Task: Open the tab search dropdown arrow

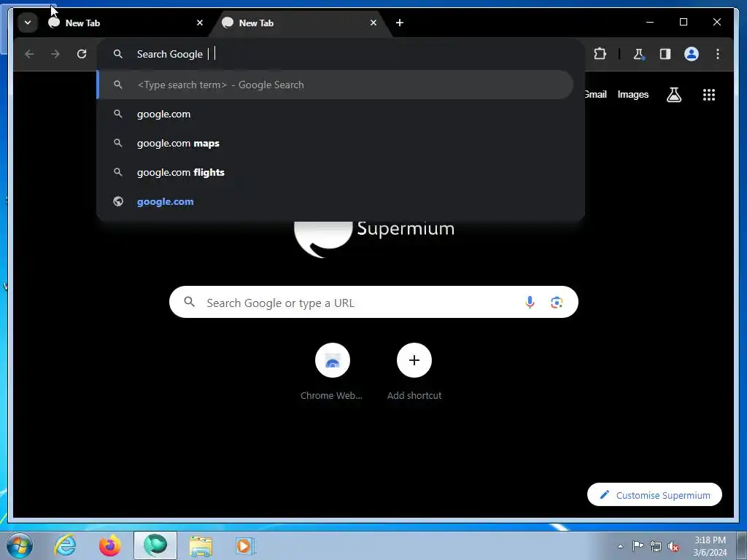Action: click(28, 23)
